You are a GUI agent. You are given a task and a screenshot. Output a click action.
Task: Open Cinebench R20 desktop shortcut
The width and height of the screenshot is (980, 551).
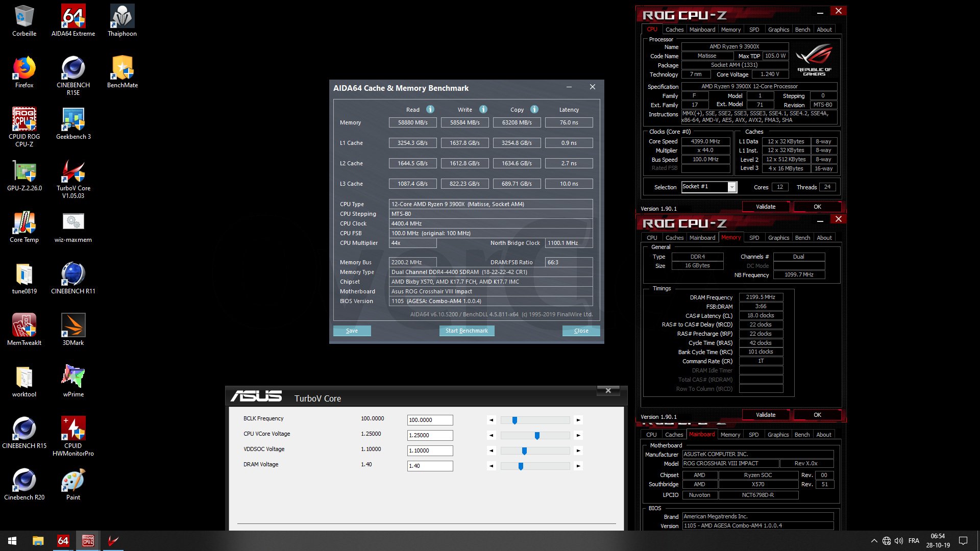coord(24,485)
